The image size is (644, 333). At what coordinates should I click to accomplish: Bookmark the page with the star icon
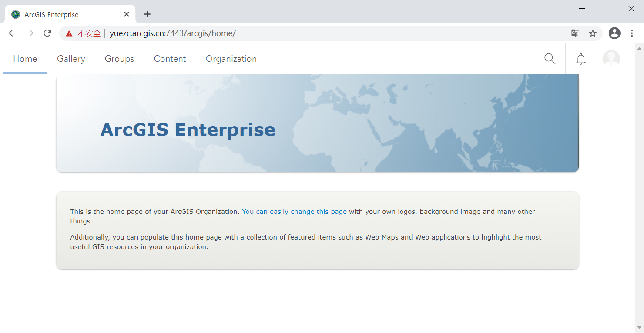click(x=592, y=33)
